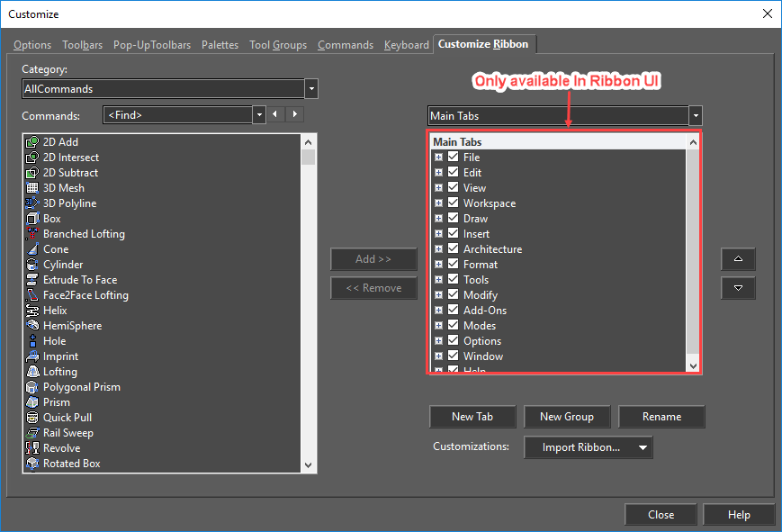Click the Cylinder command icon

pos(32,265)
